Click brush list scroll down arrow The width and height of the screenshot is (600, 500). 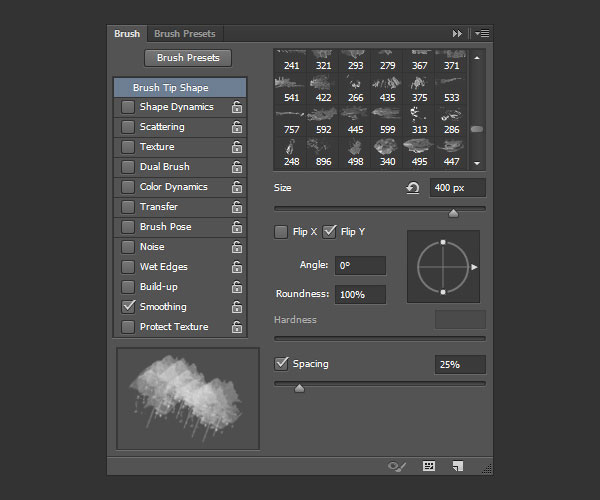pyautogui.click(x=477, y=162)
